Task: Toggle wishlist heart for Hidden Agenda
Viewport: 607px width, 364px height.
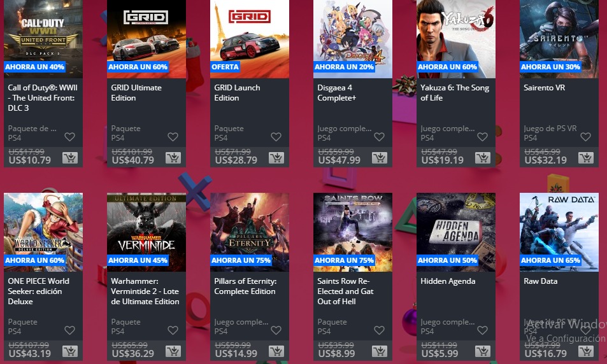Action: 482,330
